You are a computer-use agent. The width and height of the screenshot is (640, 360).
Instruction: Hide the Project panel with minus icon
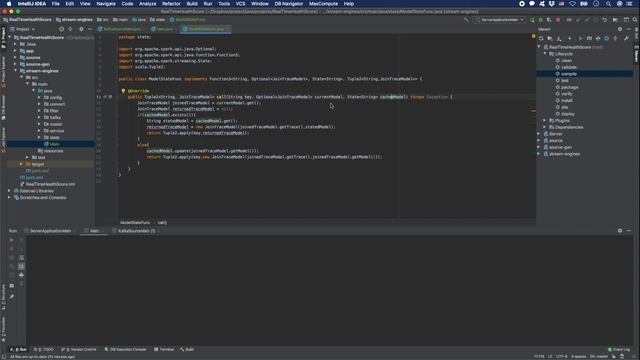(x=90, y=29)
